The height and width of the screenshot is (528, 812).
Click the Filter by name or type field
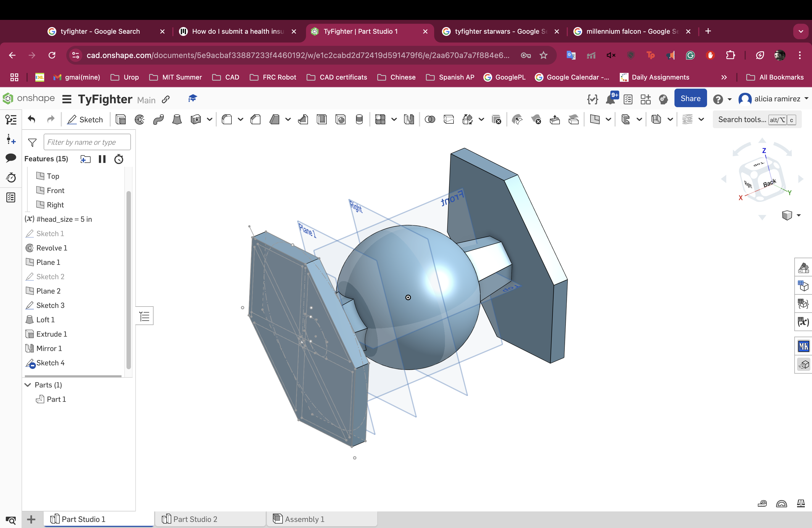tap(87, 142)
